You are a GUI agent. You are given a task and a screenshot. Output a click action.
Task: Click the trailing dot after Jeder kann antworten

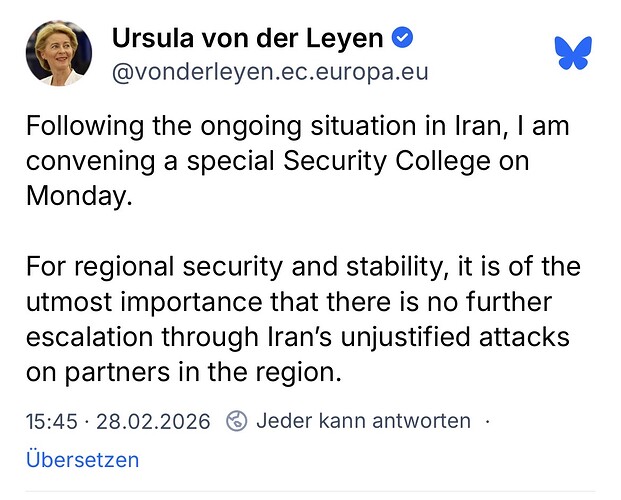click(487, 421)
